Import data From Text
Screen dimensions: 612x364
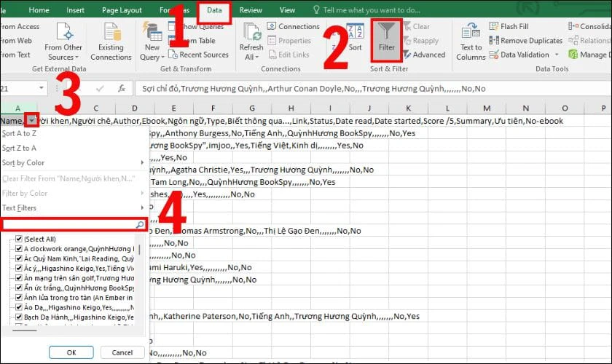(15, 55)
